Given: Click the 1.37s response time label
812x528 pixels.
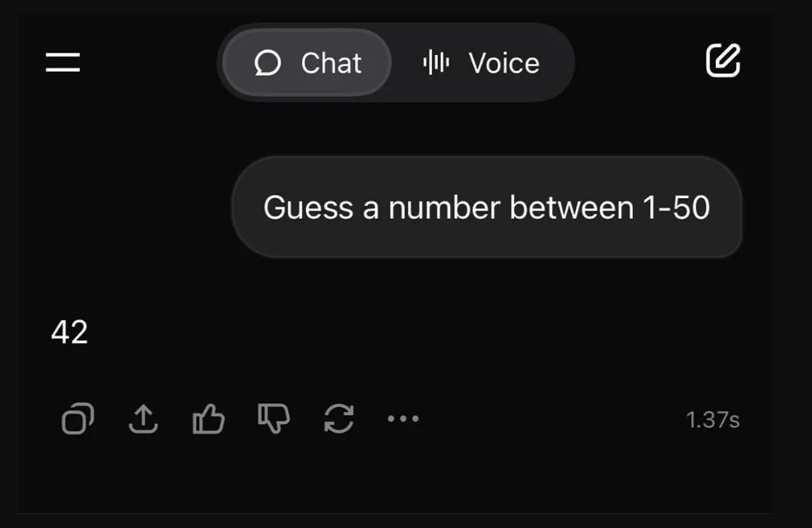Looking at the screenshot, I should (x=712, y=420).
